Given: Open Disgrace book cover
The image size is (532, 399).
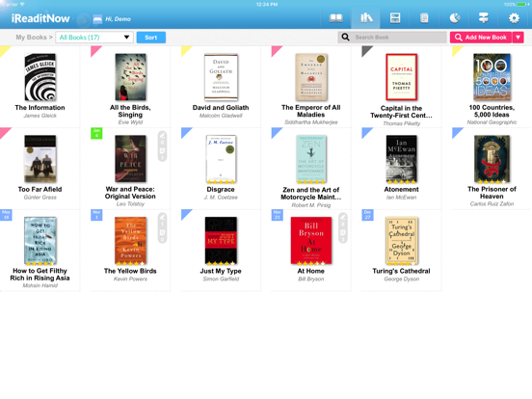Looking at the screenshot, I should [x=221, y=159].
